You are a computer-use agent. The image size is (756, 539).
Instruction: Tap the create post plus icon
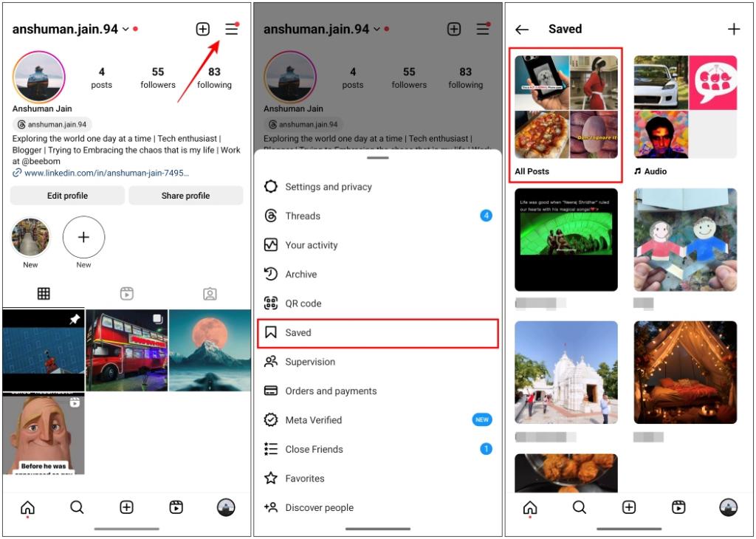pos(202,28)
